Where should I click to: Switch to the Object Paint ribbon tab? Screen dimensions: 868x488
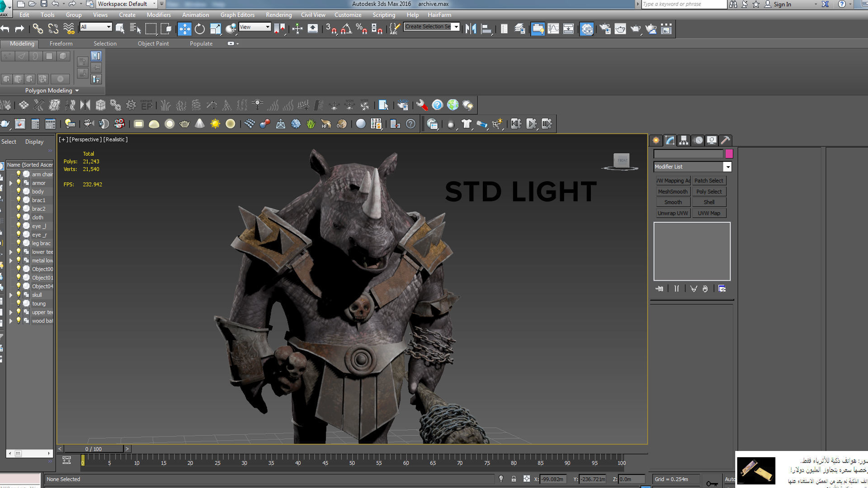153,44
